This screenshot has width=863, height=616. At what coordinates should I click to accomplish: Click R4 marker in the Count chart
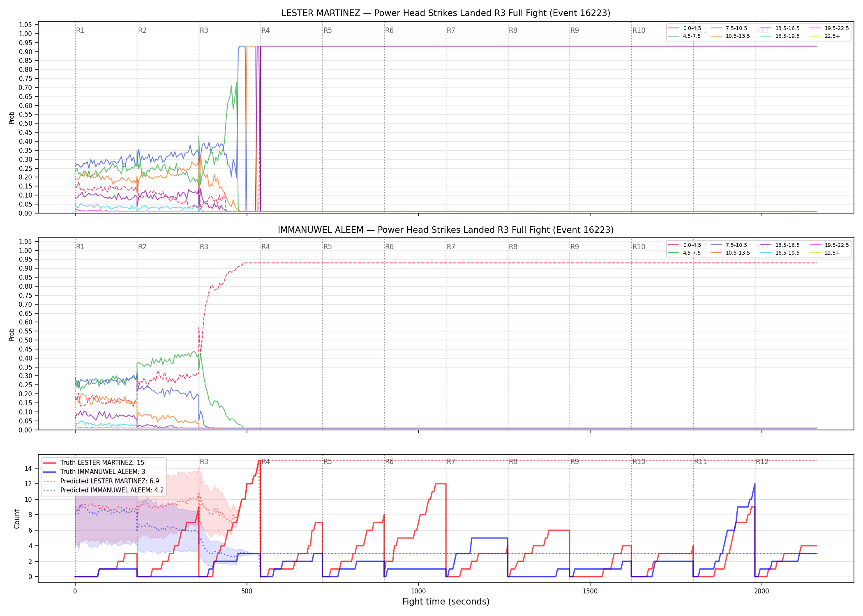[265, 462]
